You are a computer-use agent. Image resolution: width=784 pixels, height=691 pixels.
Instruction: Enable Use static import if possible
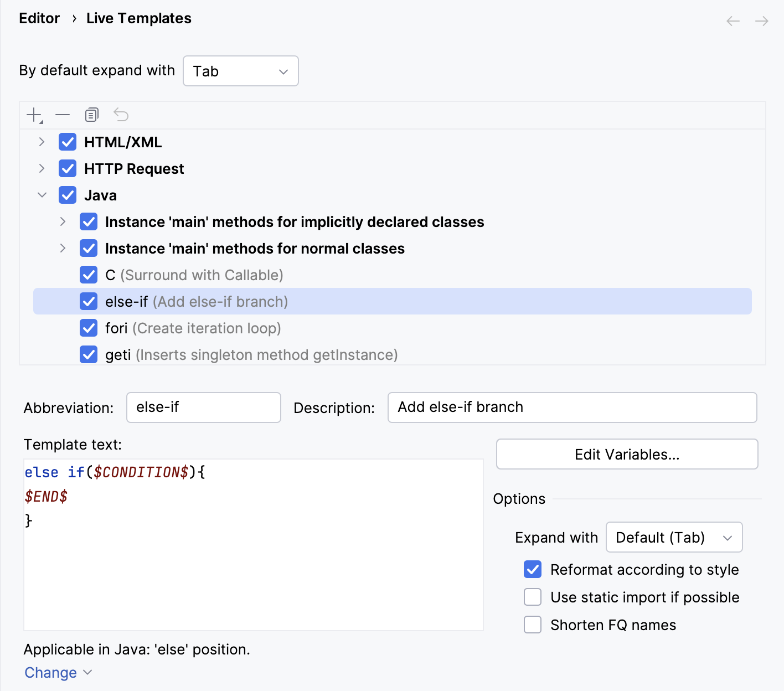[x=532, y=597]
